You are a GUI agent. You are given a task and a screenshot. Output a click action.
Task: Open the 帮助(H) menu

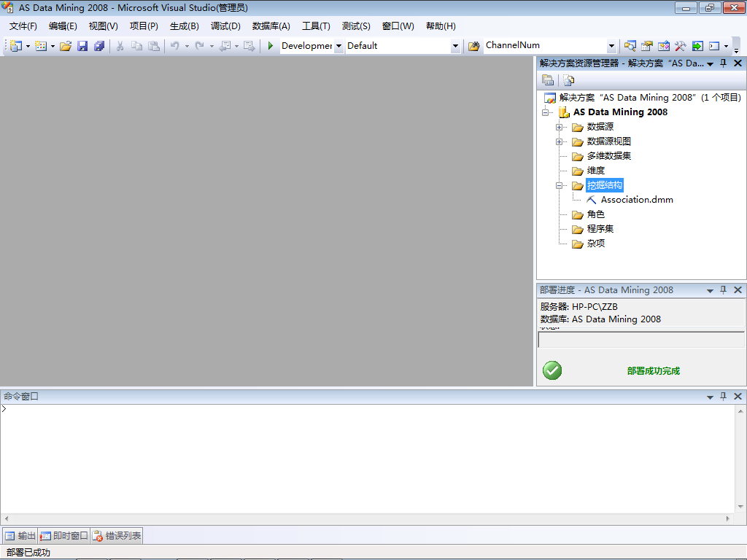tap(441, 26)
